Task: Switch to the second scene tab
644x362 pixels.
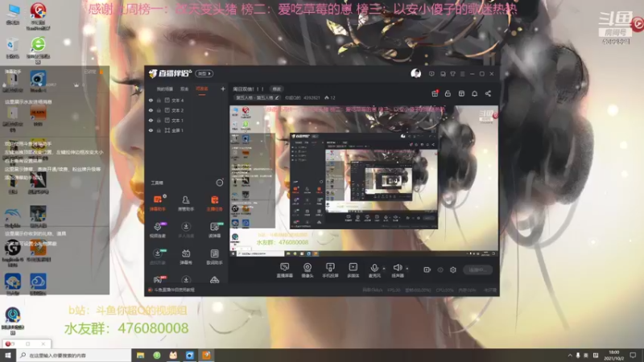Action: point(184,88)
